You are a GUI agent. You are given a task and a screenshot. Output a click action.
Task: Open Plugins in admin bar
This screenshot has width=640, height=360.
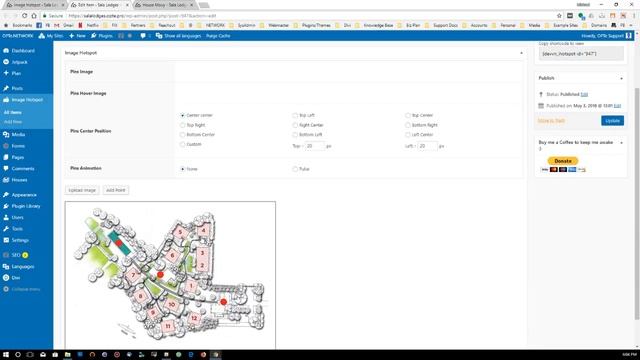(x=102, y=36)
